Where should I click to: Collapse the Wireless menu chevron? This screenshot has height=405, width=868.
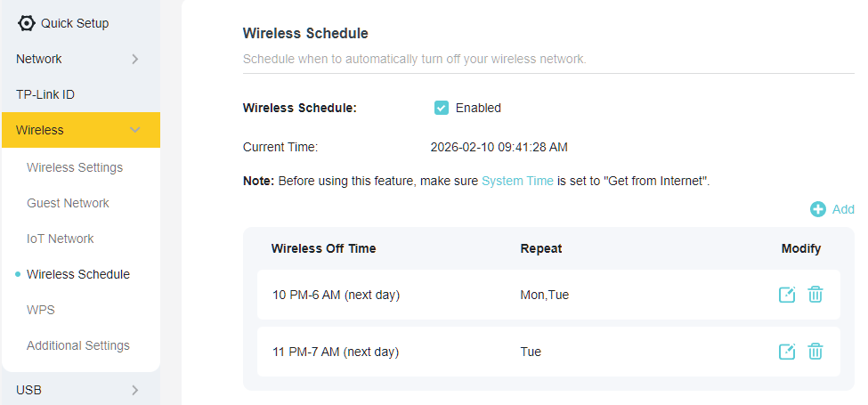[x=135, y=130]
